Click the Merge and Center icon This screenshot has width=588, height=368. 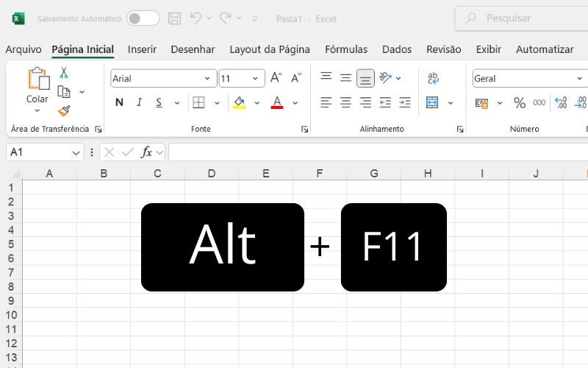tap(432, 102)
